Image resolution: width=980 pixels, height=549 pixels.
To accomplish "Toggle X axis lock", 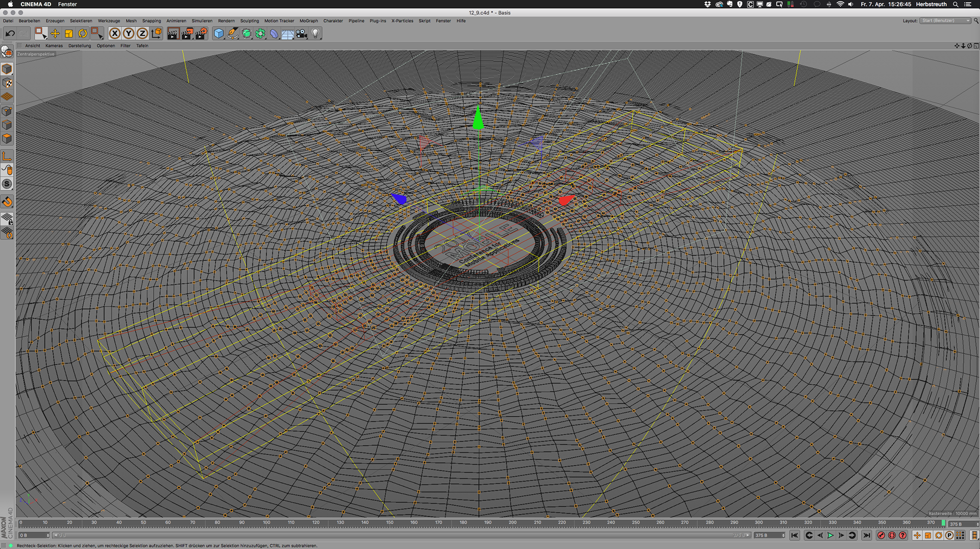I will (115, 34).
